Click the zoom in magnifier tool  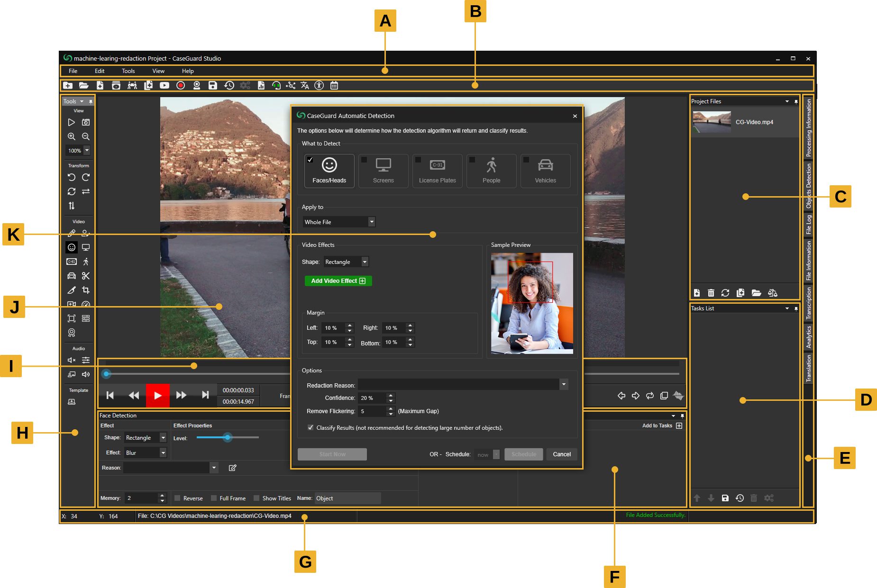[x=71, y=136]
